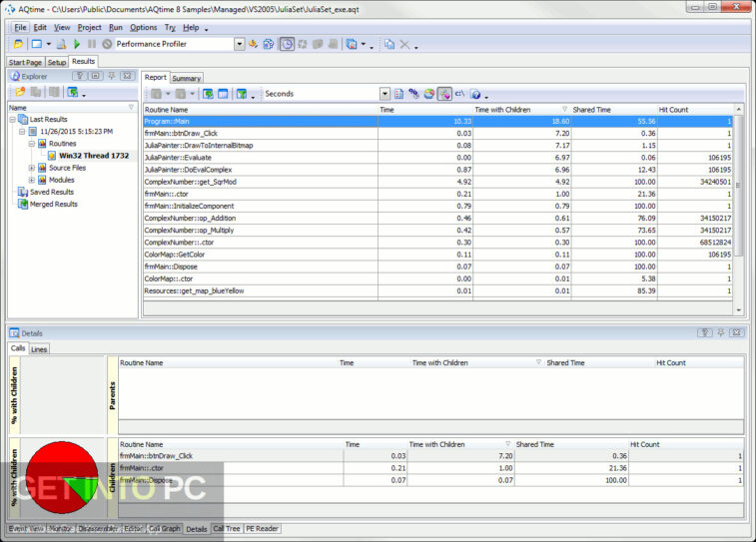Sort report by Shared Time column header
The image size is (756, 542).
(x=614, y=110)
